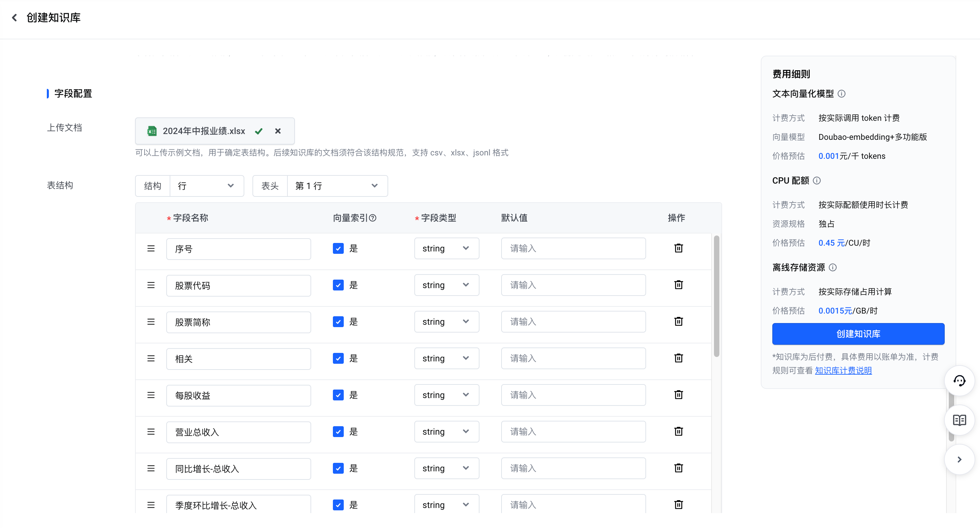980x528 pixels.
Task: Click the default value input for 序号
Action: click(x=573, y=248)
